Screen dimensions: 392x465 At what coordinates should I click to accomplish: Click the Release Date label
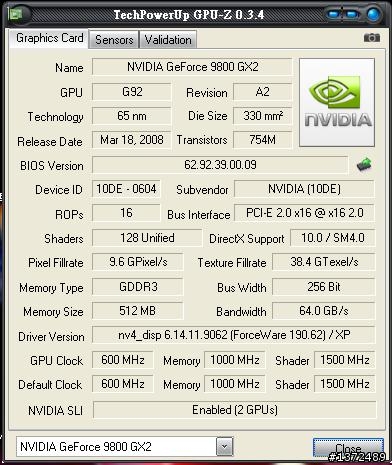pos(50,142)
